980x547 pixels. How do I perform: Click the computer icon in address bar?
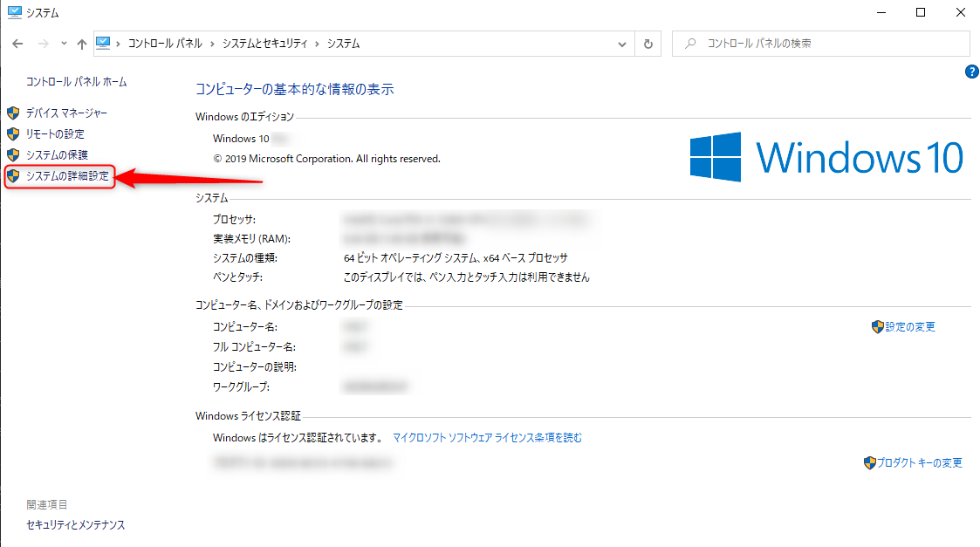click(x=103, y=43)
